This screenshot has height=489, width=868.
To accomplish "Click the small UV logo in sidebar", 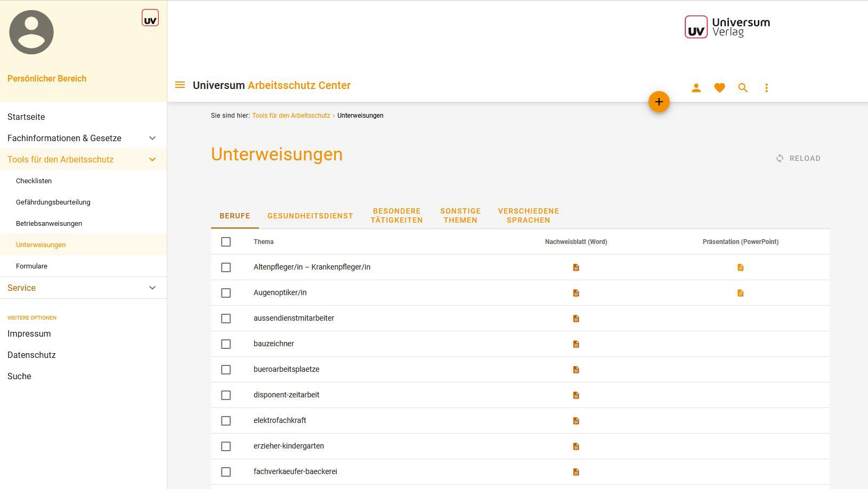I will 150,18.
